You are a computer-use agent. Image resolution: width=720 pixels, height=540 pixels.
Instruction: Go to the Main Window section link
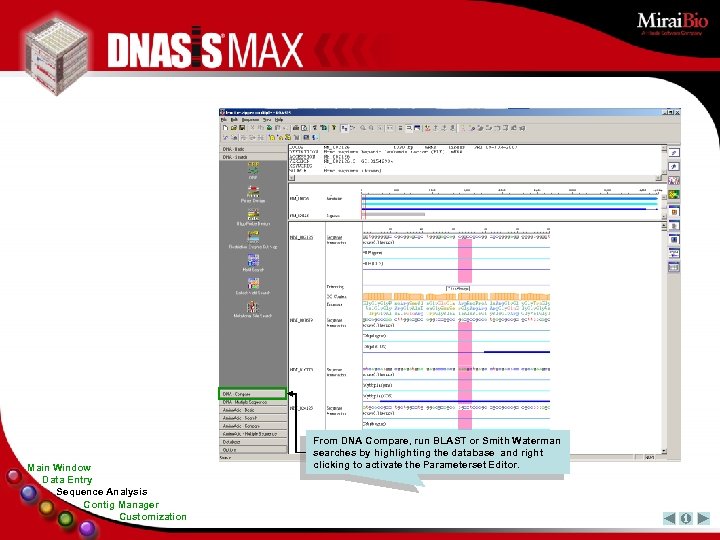(59, 467)
